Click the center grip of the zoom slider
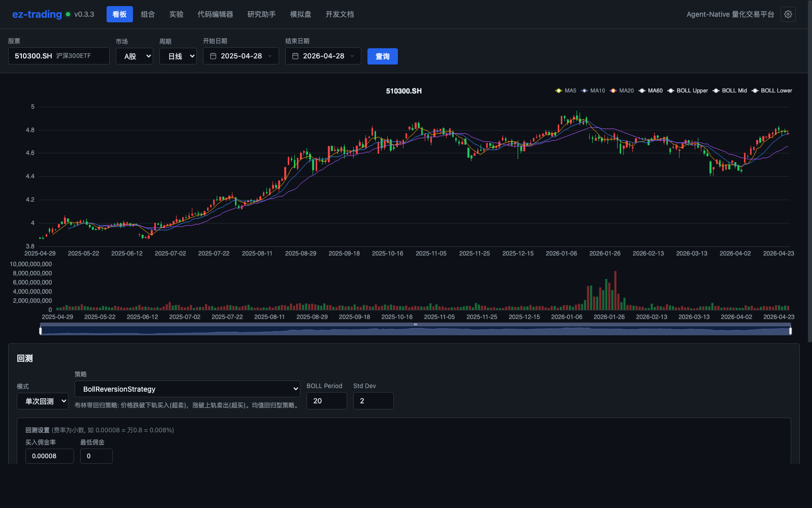The image size is (812, 508). [416, 325]
